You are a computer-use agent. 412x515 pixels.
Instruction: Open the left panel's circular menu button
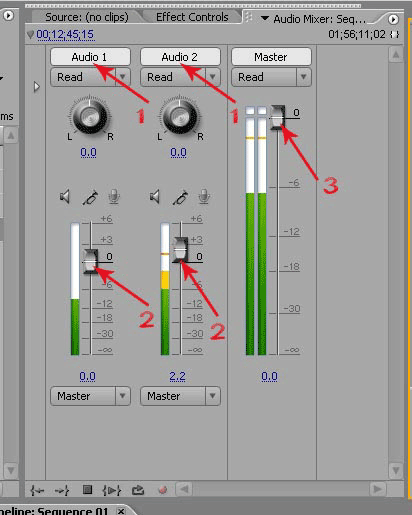[x=9, y=15]
